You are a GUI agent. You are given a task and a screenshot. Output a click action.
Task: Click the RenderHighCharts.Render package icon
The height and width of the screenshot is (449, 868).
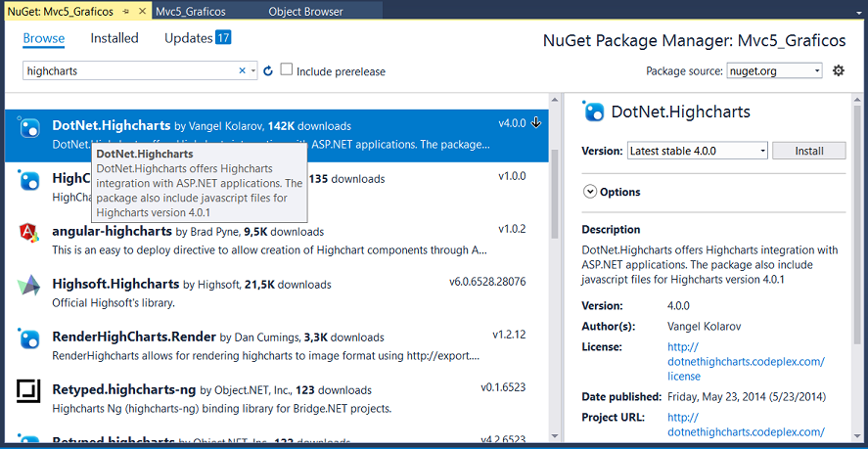28,338
